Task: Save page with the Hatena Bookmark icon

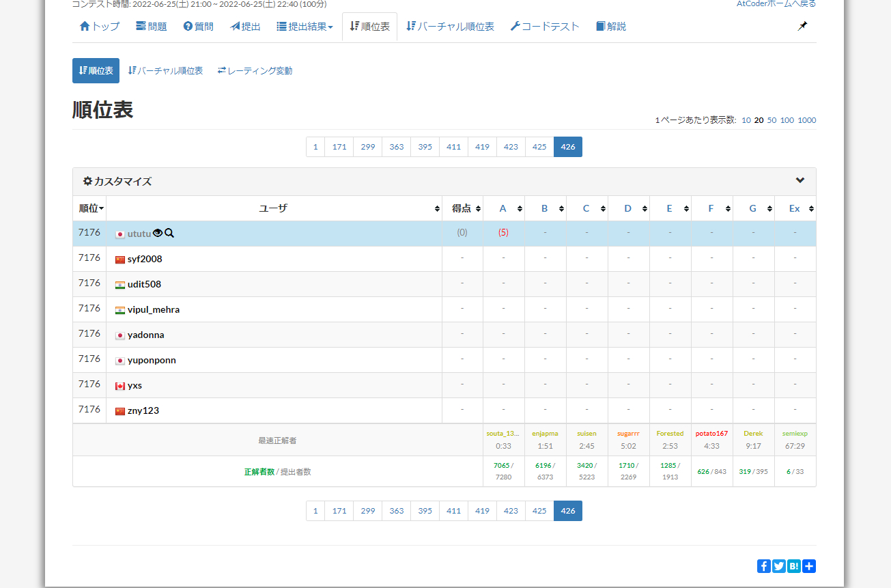Action: [x=793, y=565]
